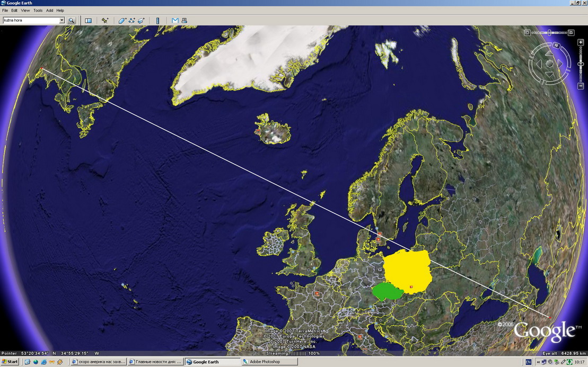Switch to Adobe Photoshop in taskbar
The width and height of the screenshot is (588, 367).
(269, 362)
